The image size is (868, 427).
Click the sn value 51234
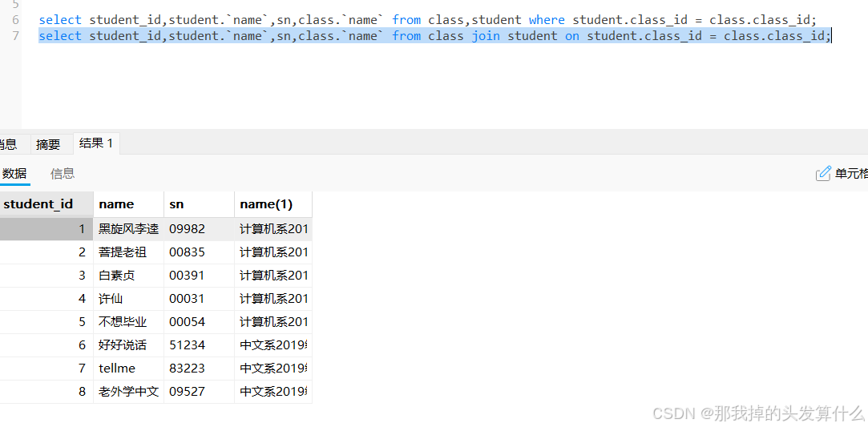pos(200,345)
